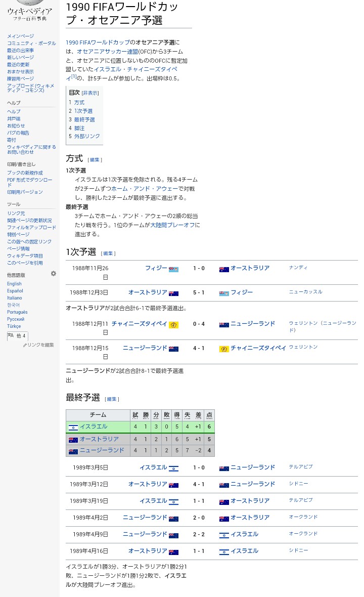Open 大陸間プレーオフ link
The height and width of the screenshot is (597, 364).
pos(172,225)
